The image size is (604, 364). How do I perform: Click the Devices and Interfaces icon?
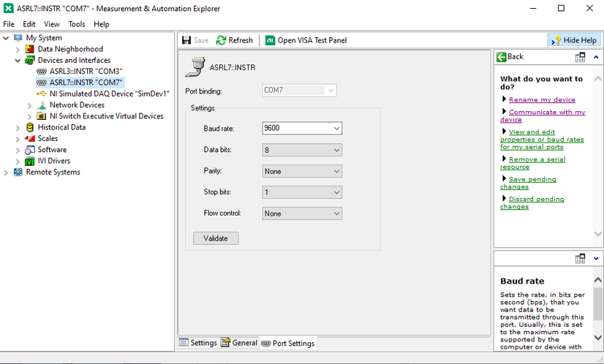tap(30, 60)
